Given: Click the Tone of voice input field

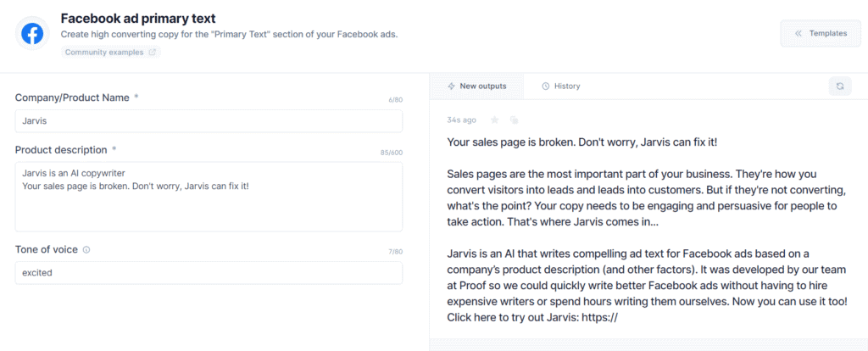Looking at the screenshot, I should coord(209,272).
